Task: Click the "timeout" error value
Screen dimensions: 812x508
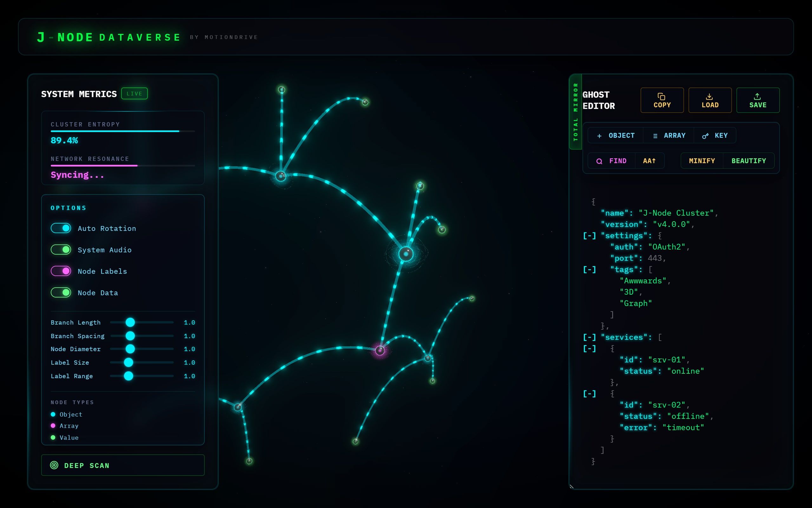Action: 683,427
